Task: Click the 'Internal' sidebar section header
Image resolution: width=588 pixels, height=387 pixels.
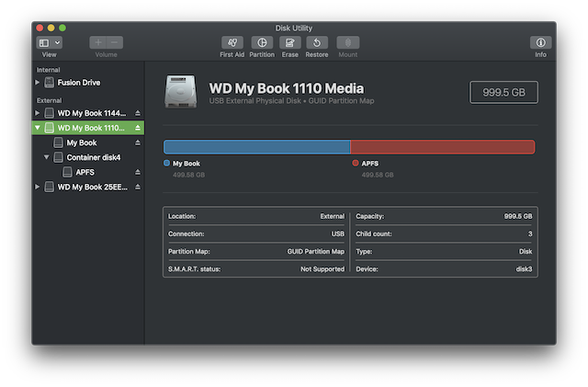Action: pos(48,70)
